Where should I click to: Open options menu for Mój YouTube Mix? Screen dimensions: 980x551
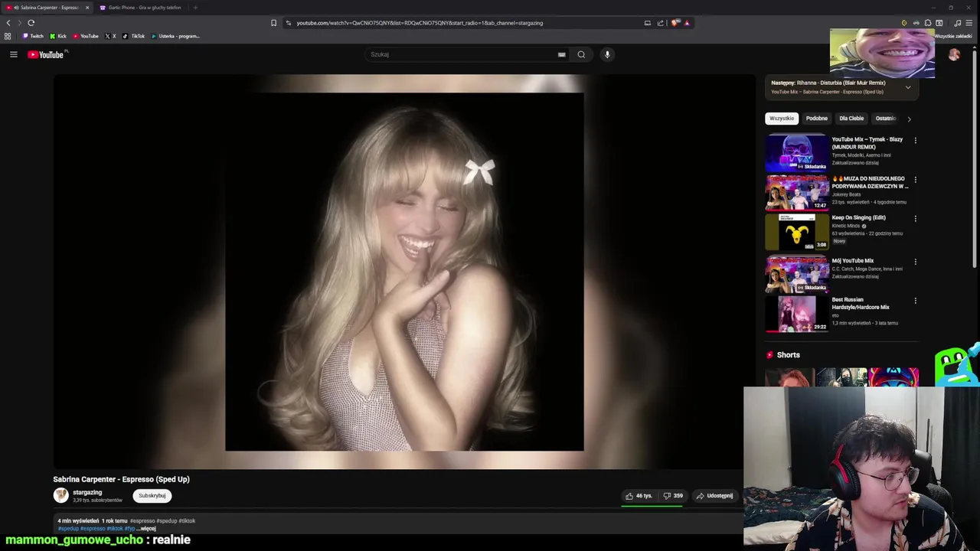(915, 262)
